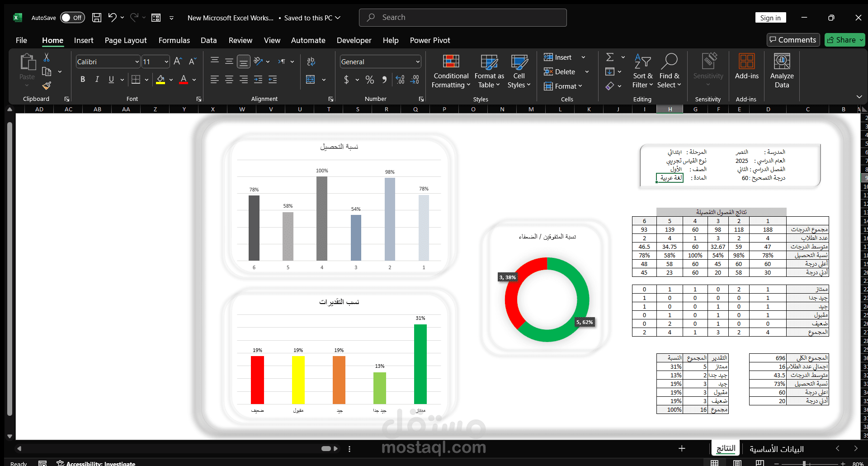Viewport: 868px width, 466px height.
Task: Click the Accounting dollar format icon
Action: pos(346,80)
